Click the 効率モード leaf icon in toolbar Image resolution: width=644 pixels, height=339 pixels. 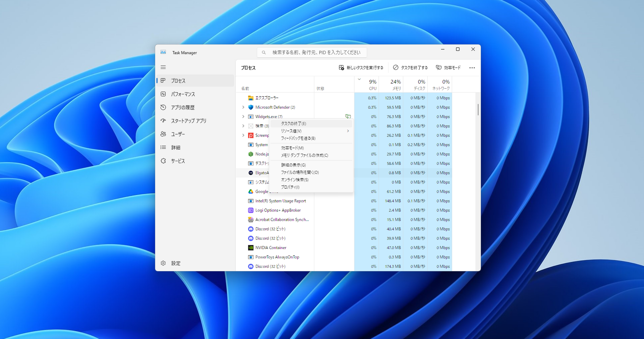438,67
